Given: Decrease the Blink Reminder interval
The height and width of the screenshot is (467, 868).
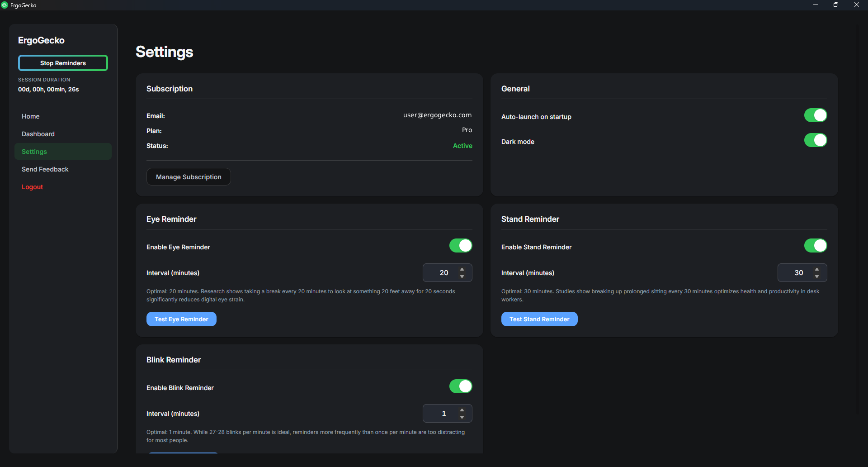Looking at the screenshot, I should pyautogui.click(x=462, y=417).
